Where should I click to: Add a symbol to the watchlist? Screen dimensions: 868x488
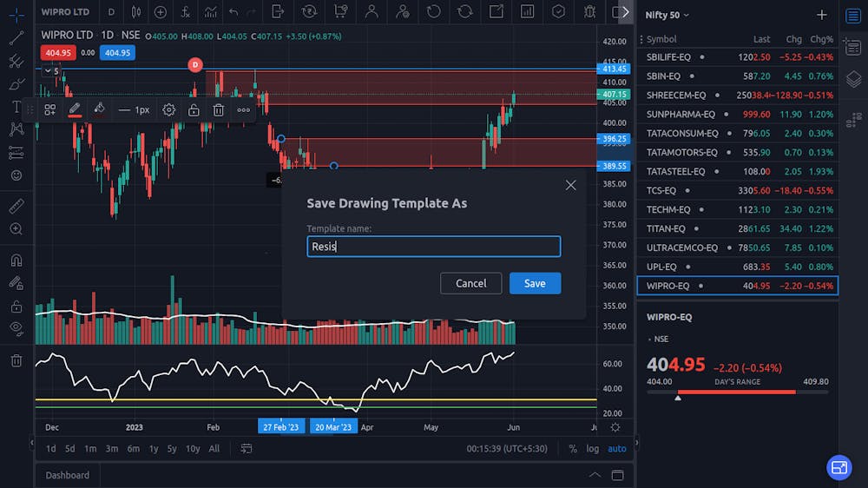[821, 15]
